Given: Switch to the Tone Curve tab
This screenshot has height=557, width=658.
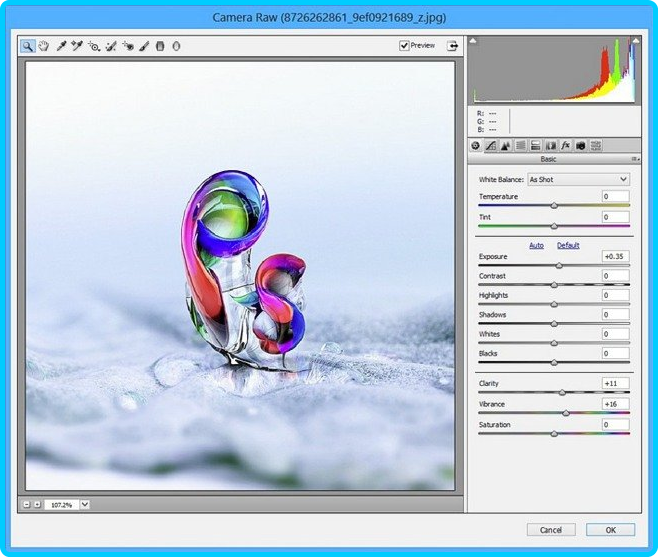Looking at the screenshot, I should (491, 146).
